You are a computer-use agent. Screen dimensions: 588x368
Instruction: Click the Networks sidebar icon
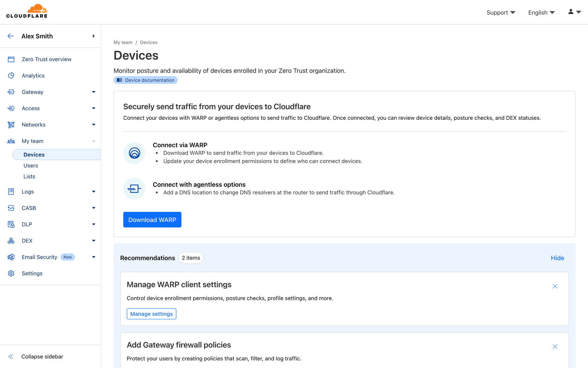pos(11,125)
